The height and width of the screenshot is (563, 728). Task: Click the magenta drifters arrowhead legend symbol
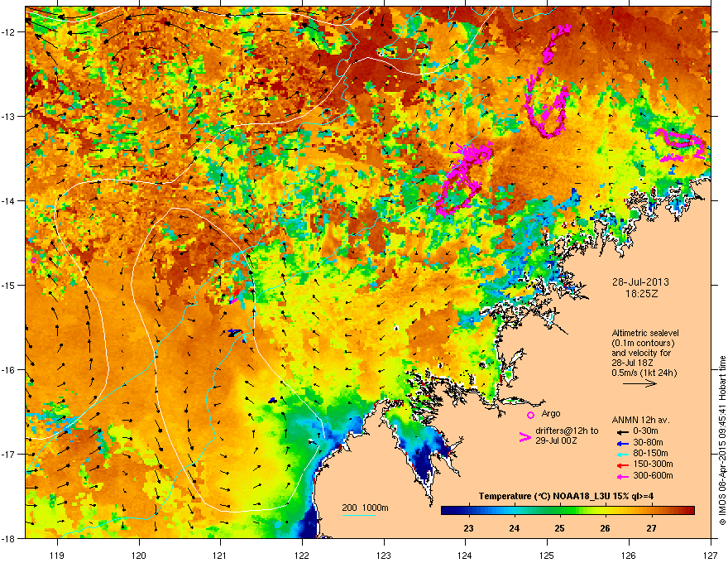click(524, 437)
